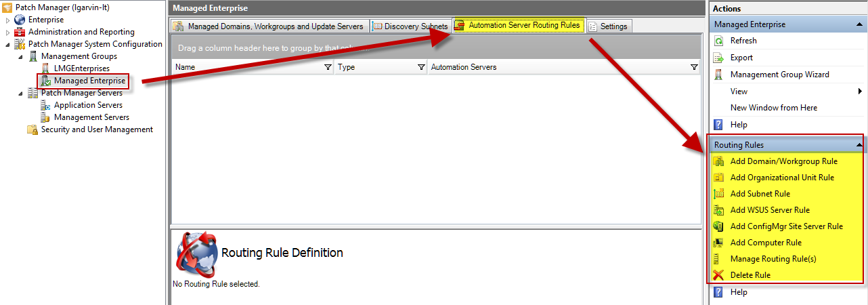Open the Settings tab
Viewport: 868px width, 305px height.
click(609, 26)
